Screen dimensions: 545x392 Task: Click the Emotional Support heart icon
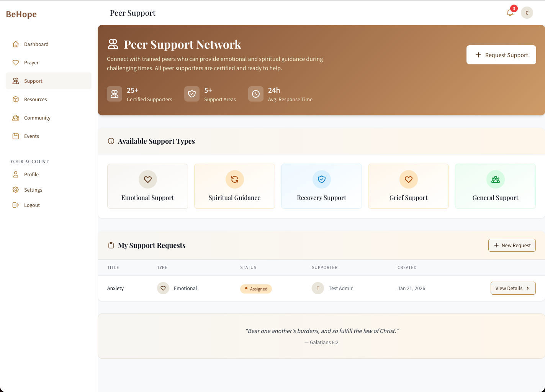click(x=147, y=179)
